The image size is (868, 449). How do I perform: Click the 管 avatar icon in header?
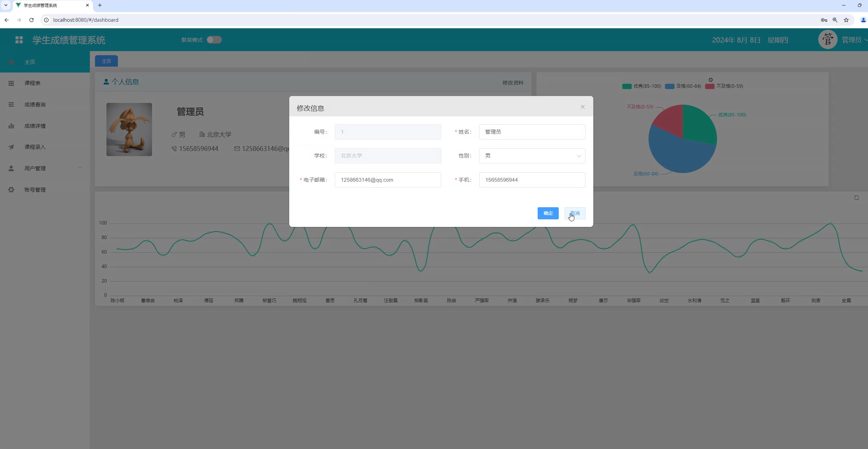828,40
